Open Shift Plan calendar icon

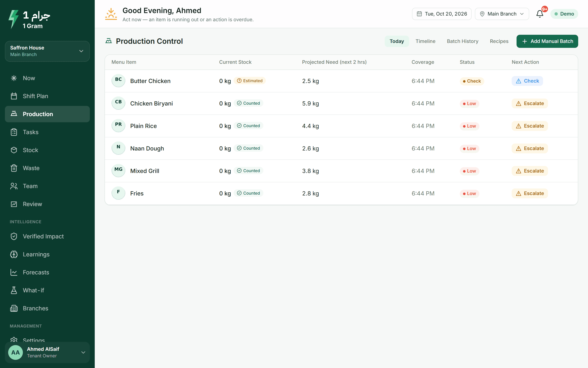(14, 96)
